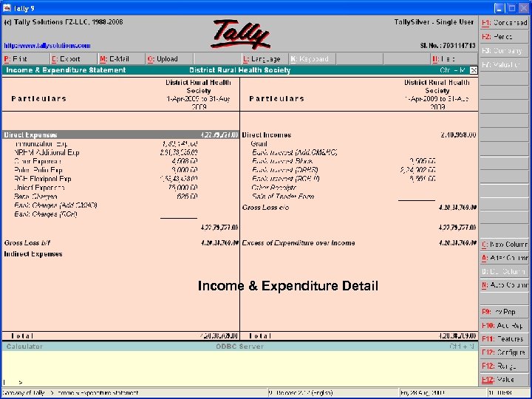Choose the N: Auto Column button
The height and width of the screenshot is (399, 532).
pos(505,285)
